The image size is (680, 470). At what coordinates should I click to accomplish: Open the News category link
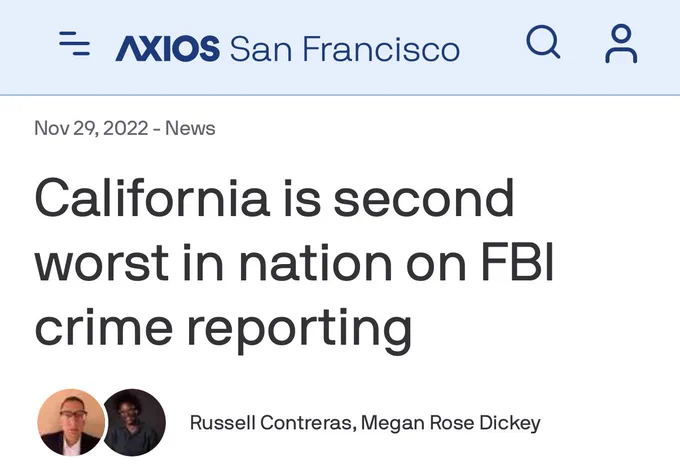(190, 128)
